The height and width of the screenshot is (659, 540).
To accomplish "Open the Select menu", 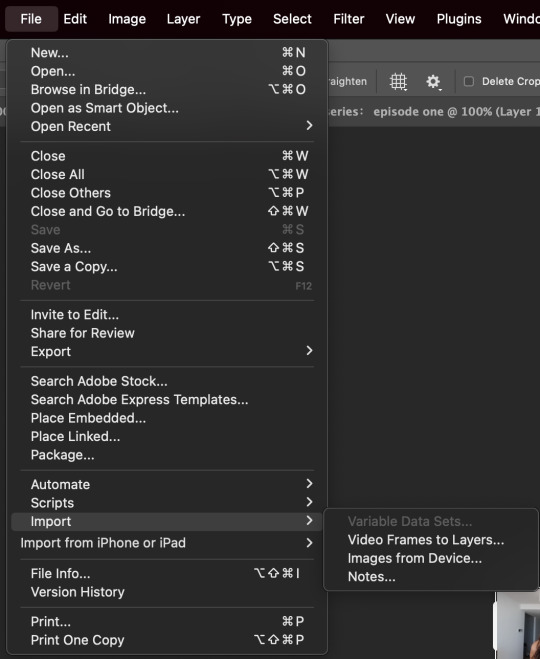I will [292, 19].
